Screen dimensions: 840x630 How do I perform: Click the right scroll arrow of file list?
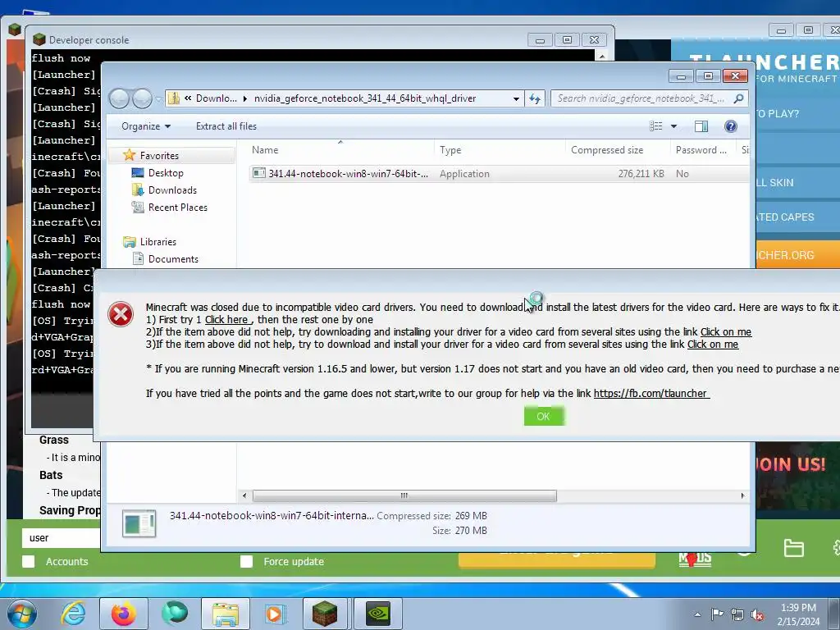coord(742,495)
